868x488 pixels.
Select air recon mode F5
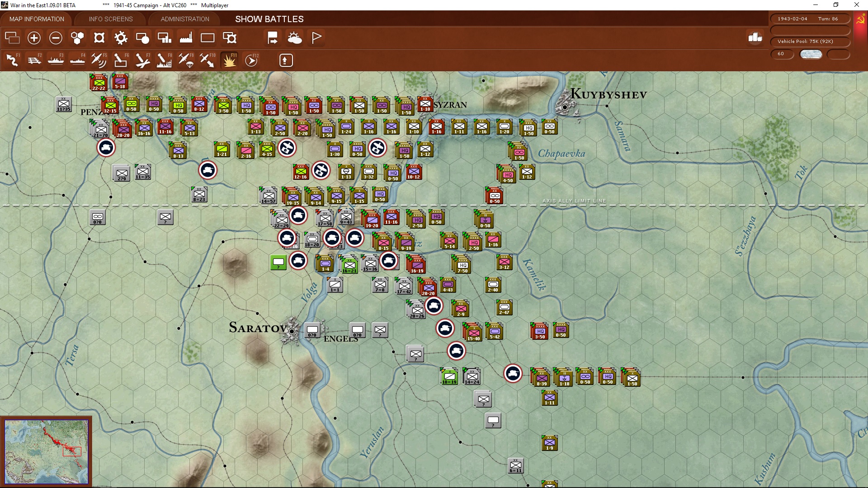[x=99, y=60]
